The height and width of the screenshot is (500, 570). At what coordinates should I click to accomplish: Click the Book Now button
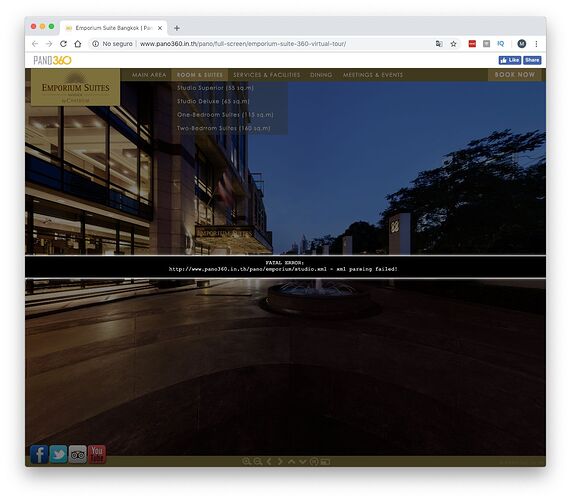pos(515,75)
